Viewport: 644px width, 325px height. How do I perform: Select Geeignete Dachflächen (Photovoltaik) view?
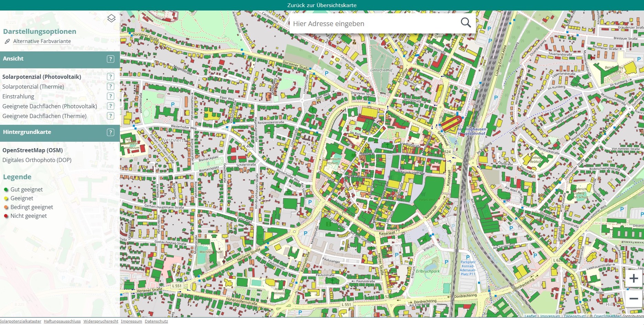point(50,106)
